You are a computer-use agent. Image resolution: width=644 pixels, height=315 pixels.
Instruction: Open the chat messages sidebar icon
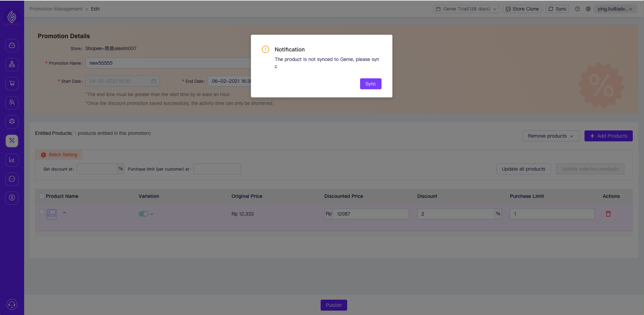pyautogui.click(x=12, y=179)
